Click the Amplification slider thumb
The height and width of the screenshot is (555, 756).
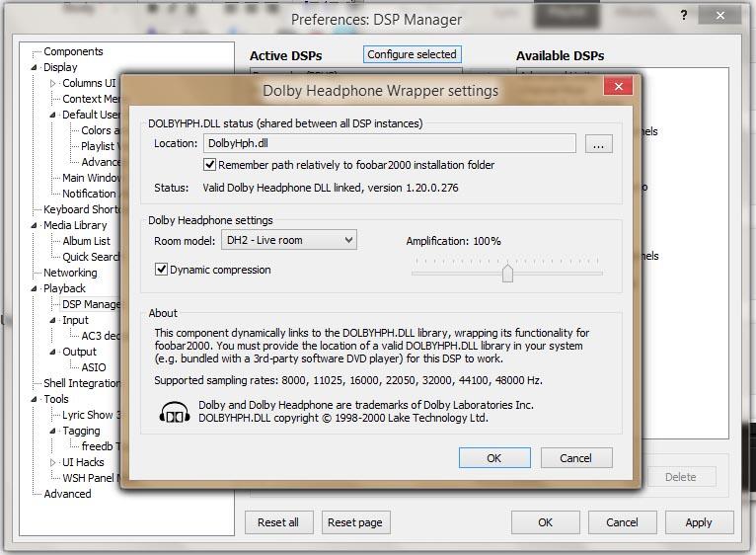tap(507, 274)
